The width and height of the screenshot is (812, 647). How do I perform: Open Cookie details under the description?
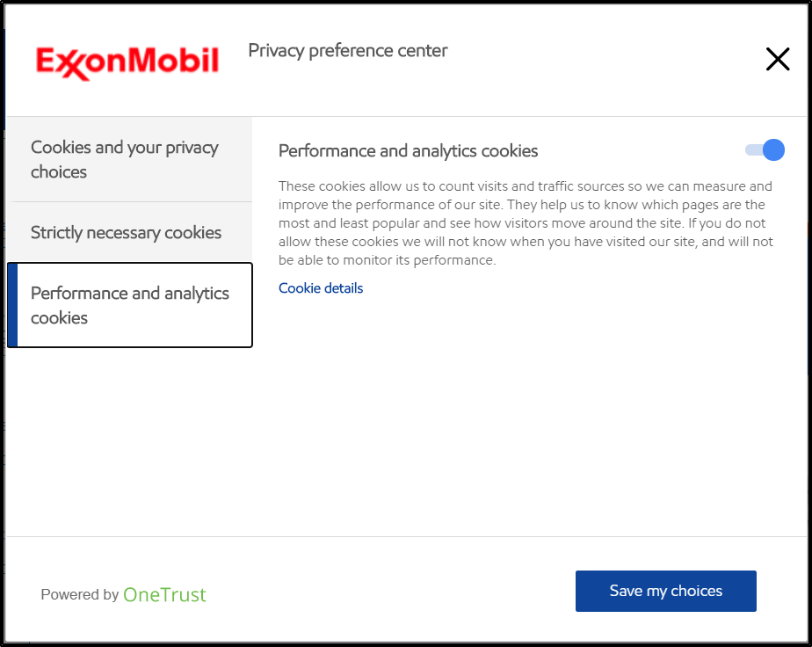click(320, 287)
